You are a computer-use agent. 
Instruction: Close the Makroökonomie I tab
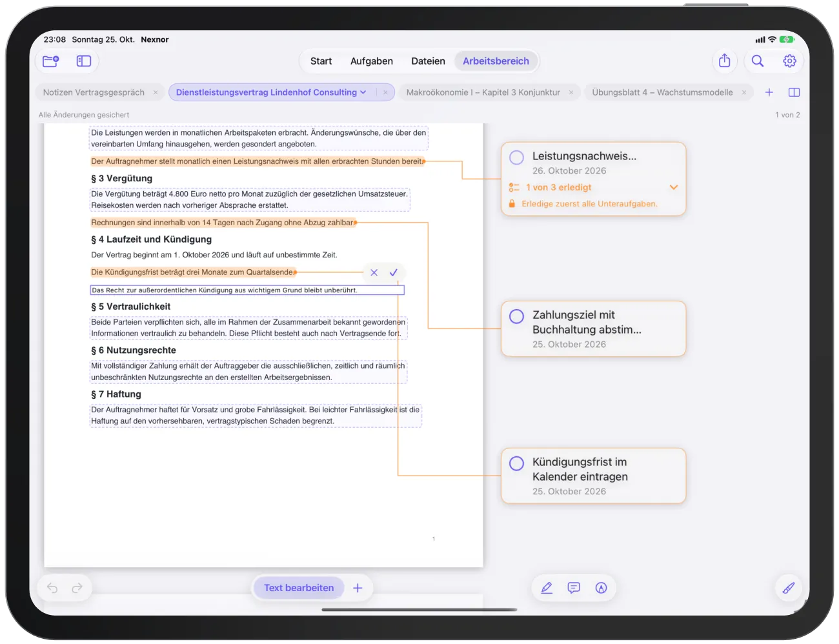(x=571, y=92)
